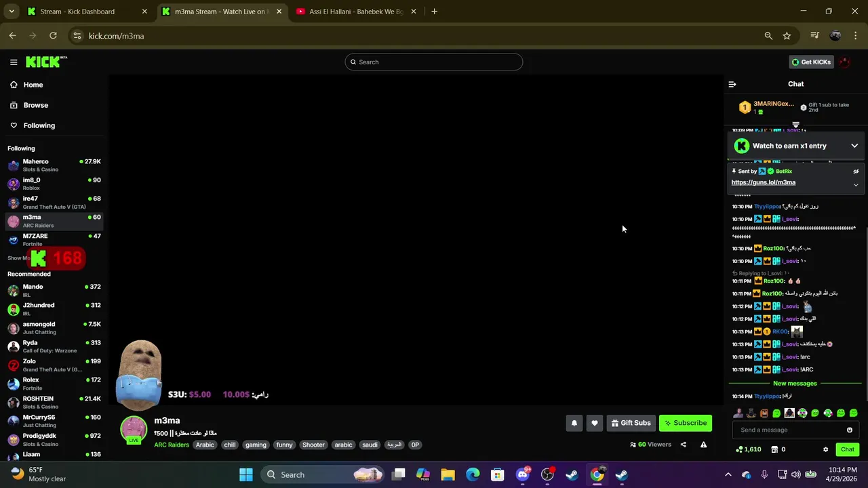Go to Browse in Kick sidebar
Viewport: 868px width, 488px height.
(x=36, y=105)
